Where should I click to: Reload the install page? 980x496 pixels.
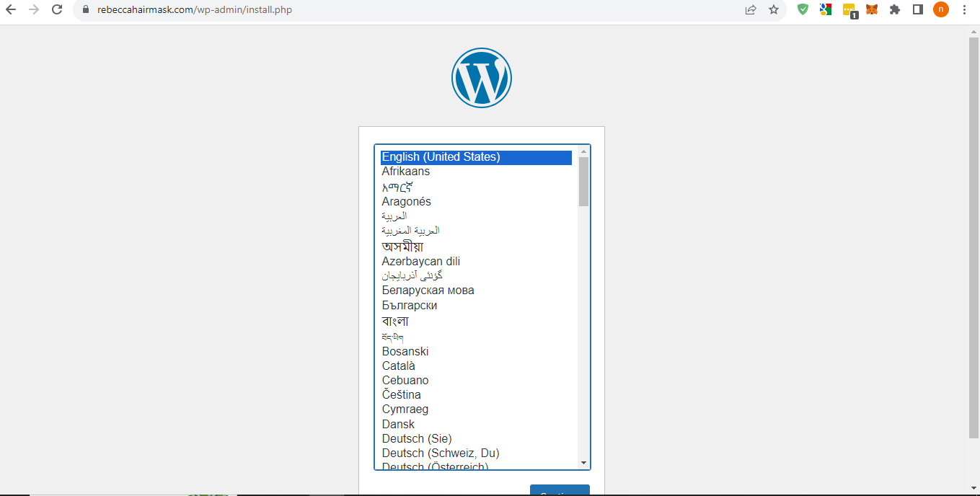(57, 10)
